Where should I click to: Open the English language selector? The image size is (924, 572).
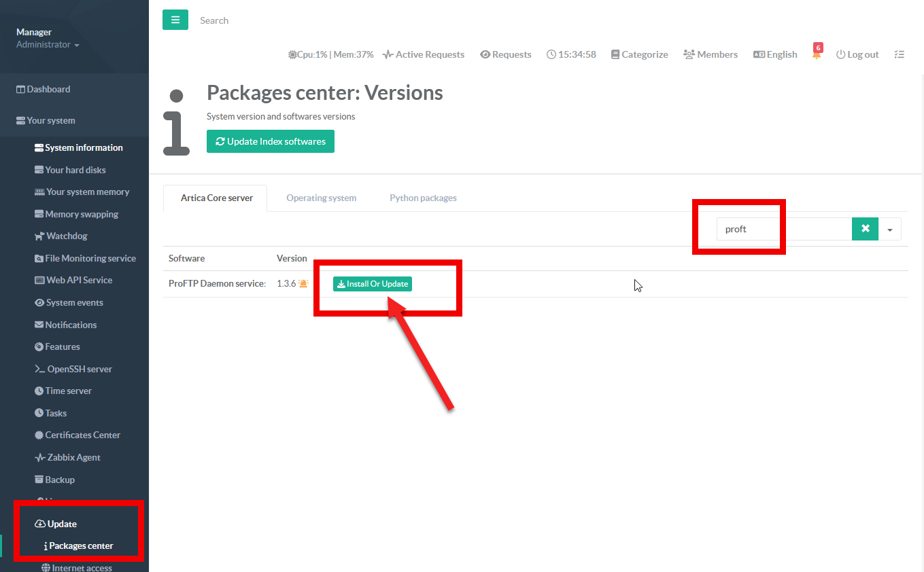[774, 54]
